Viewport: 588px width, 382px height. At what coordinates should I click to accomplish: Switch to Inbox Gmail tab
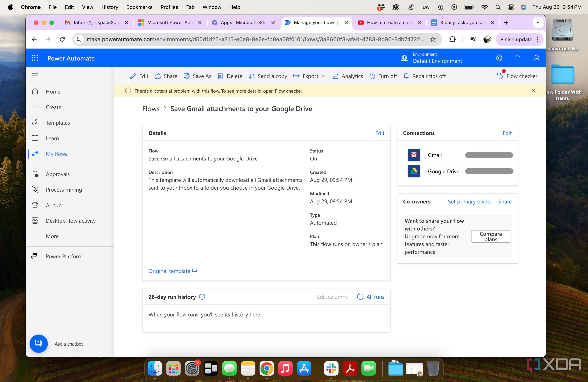point(96,23)
